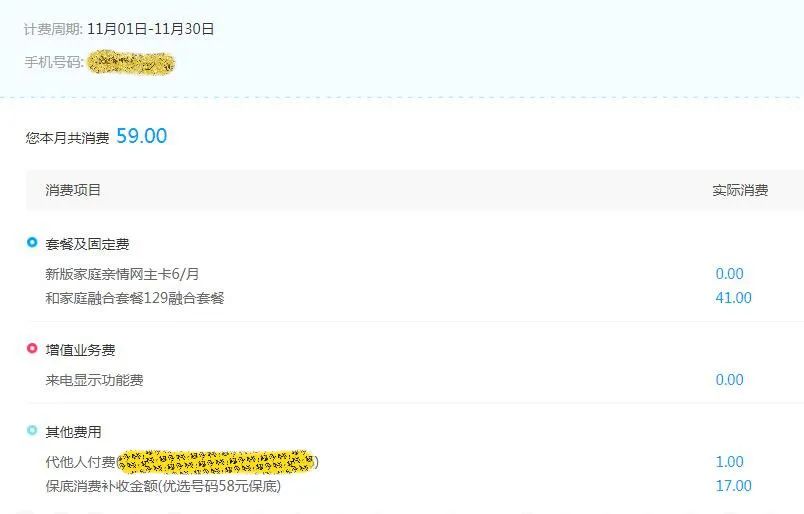Click the masked phone number next to 手机号码
This screenshot has height=514, width=804.
point(131,63)
